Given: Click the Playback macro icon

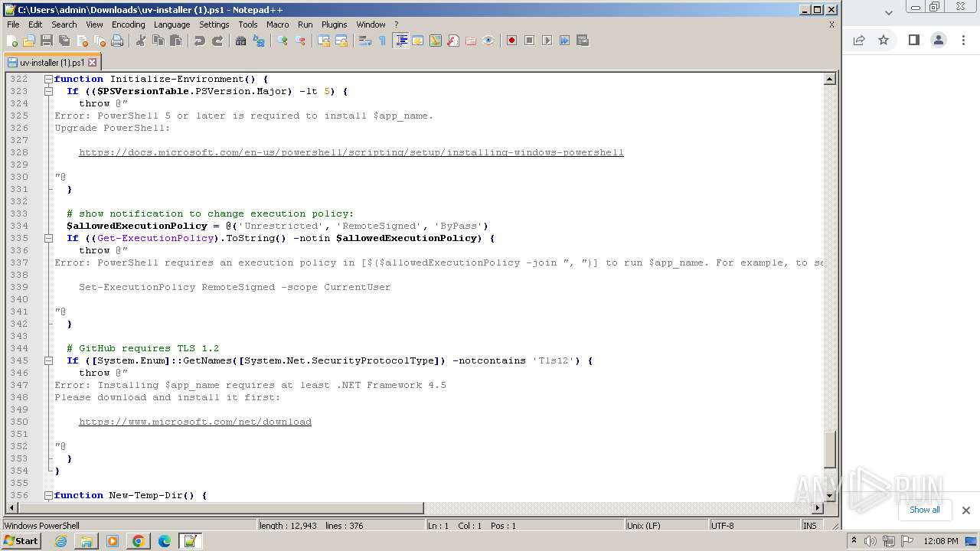Looking at the screenshot, I should tap(547, 41).
